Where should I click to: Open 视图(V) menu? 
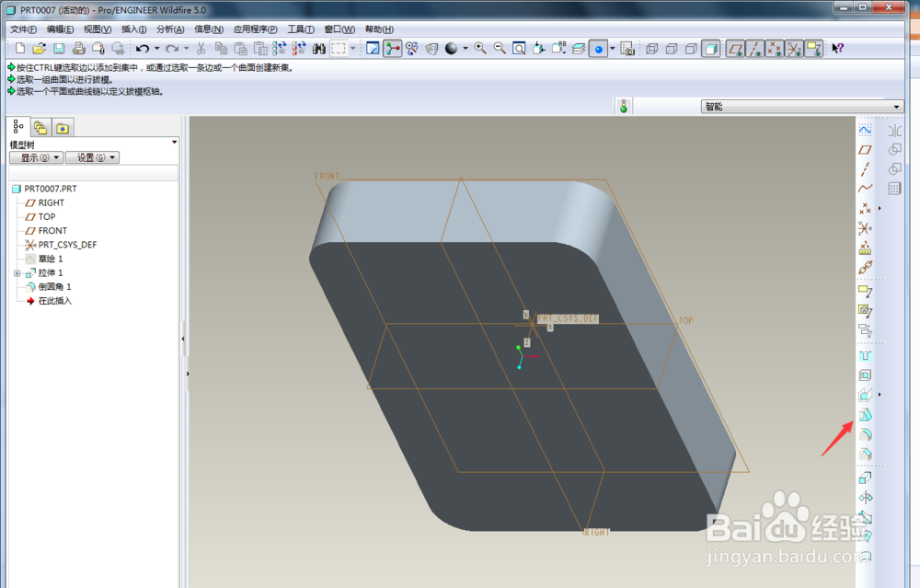click(x=98, y=29)
